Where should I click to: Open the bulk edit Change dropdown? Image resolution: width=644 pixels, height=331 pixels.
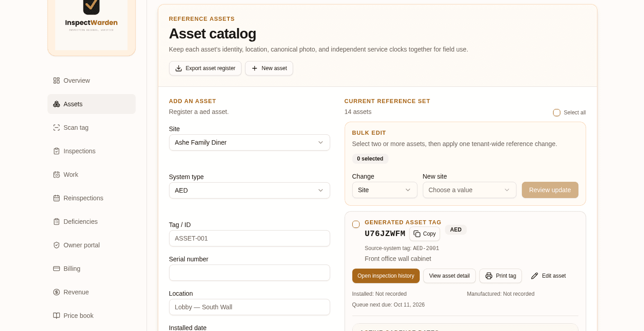click(385, 190)
